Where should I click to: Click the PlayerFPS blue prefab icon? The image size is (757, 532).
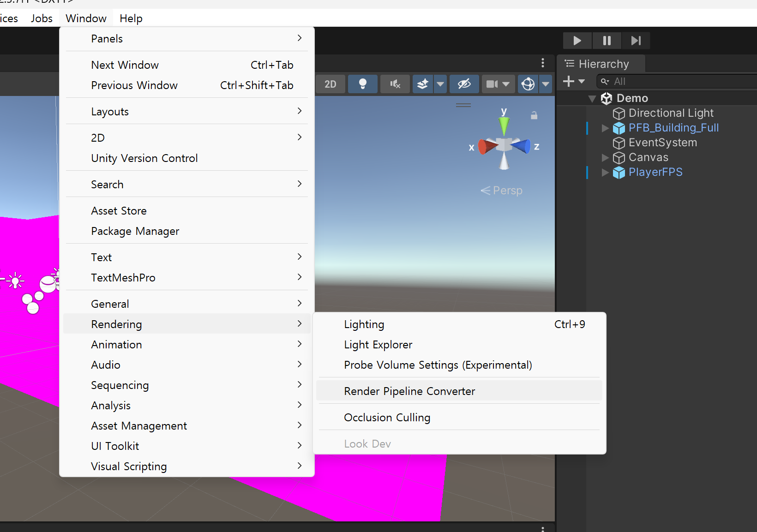click(x=619, y=173)
